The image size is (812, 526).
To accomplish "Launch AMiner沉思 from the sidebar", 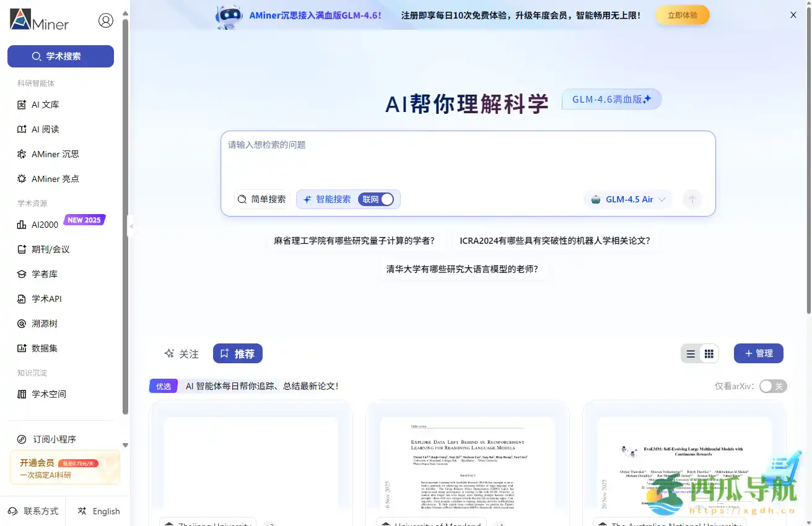I will coord(54,154).
